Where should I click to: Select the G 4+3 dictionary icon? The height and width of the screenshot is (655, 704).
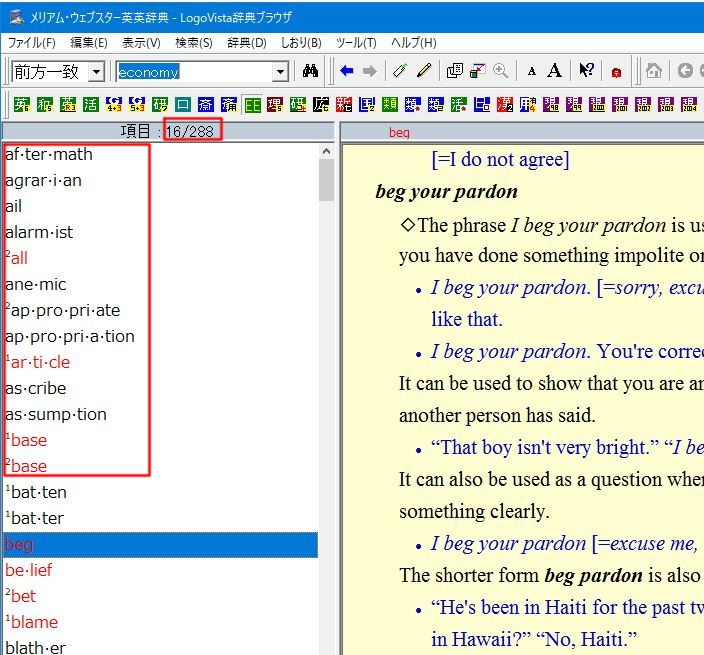pos(114,105)
